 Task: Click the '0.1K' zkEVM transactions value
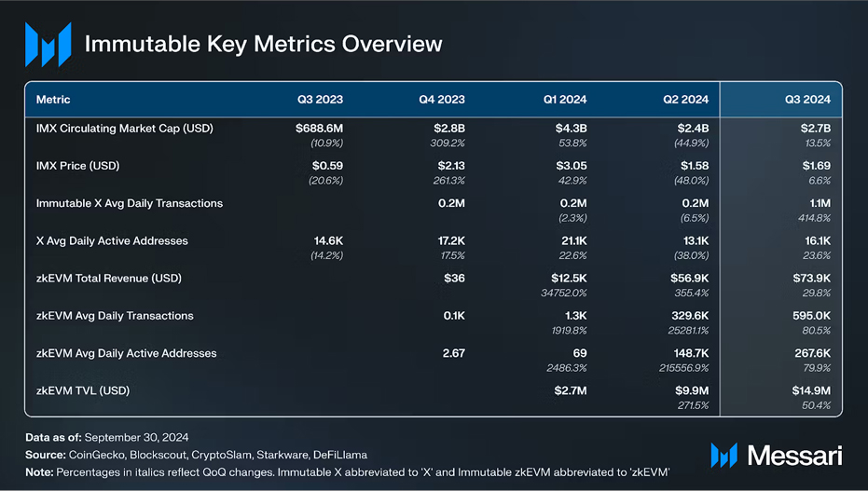pyautogui.click(x=454, y=316)
